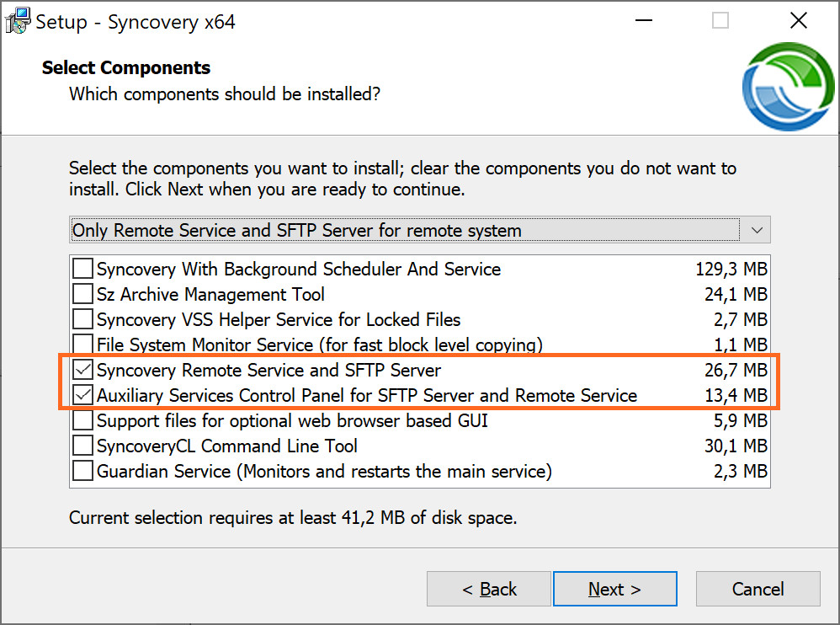Uncheck Syncovery Remote Service and SFTP Server
This screenshot has width=840, height=625.
82,371
